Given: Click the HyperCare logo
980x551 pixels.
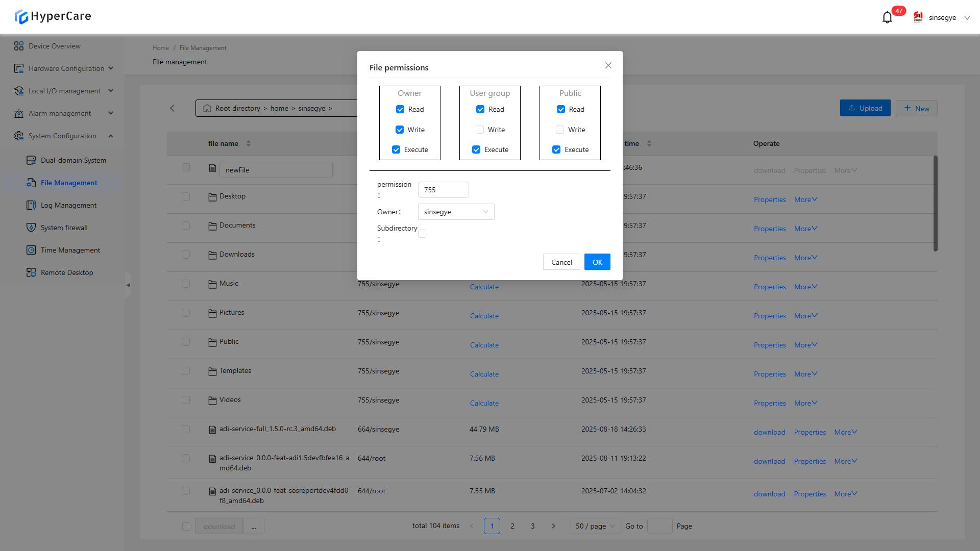Looking at the screenshot, I should [x=53, y=16].
